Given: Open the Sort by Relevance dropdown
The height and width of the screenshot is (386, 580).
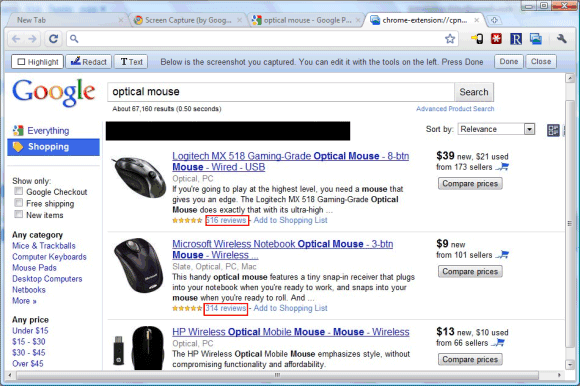Looking at the screenshot, I should [x=496, y=129].
